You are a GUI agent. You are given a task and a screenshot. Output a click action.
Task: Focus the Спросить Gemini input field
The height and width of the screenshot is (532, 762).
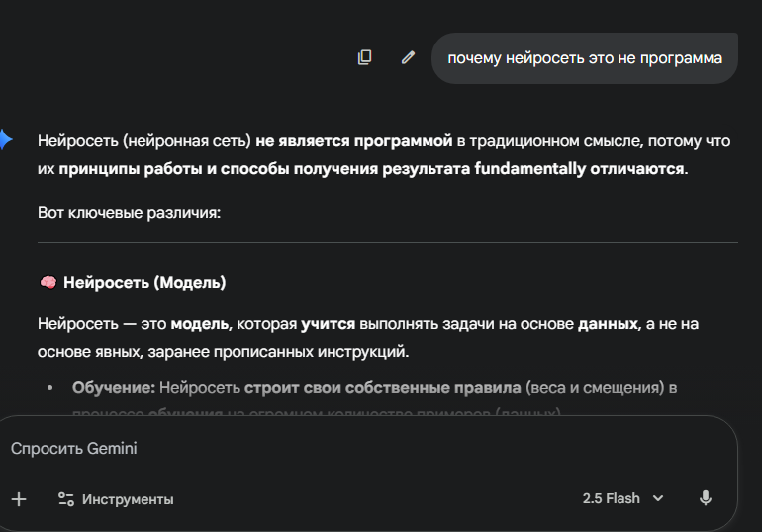pos(297,448)
